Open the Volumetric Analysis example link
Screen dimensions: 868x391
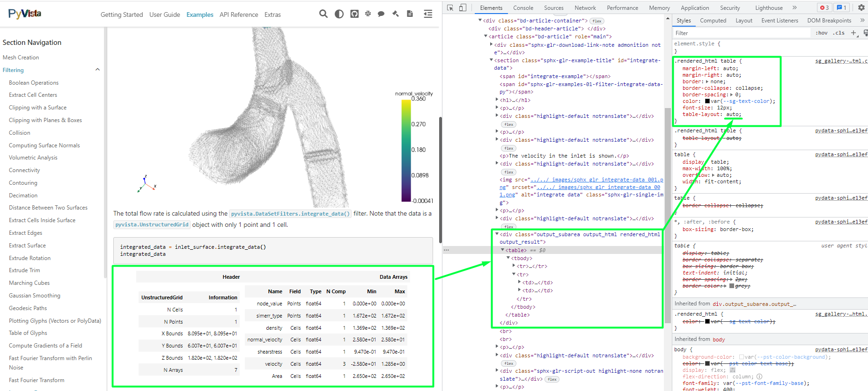click(x=33, y=158)
